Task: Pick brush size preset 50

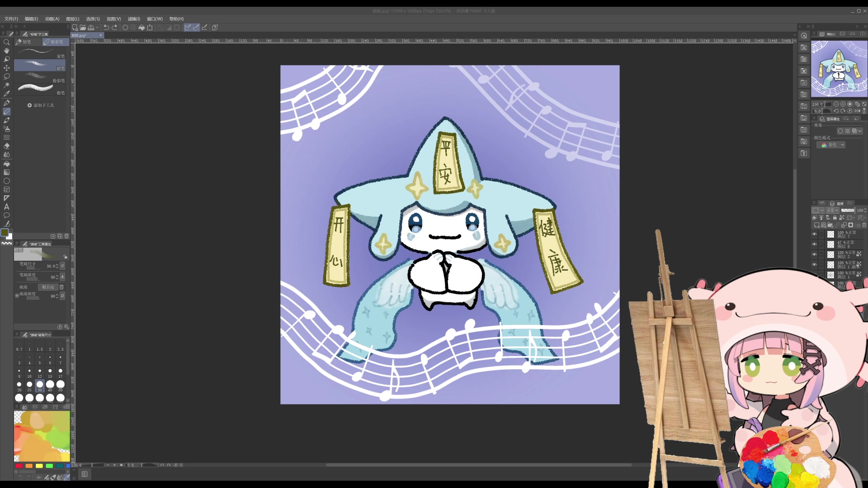Action: [x=60, y=385]
